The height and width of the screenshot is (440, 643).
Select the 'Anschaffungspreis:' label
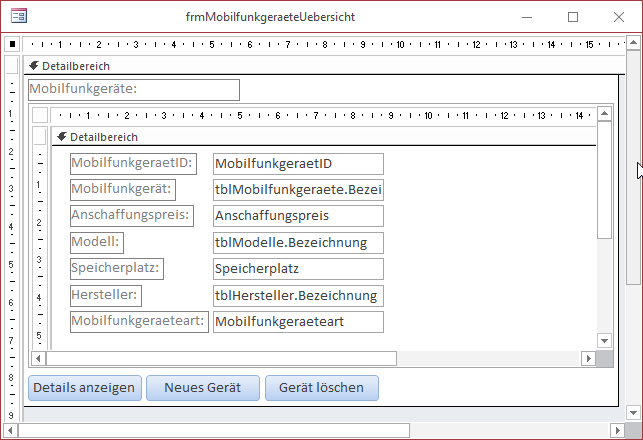click(132, 216)
